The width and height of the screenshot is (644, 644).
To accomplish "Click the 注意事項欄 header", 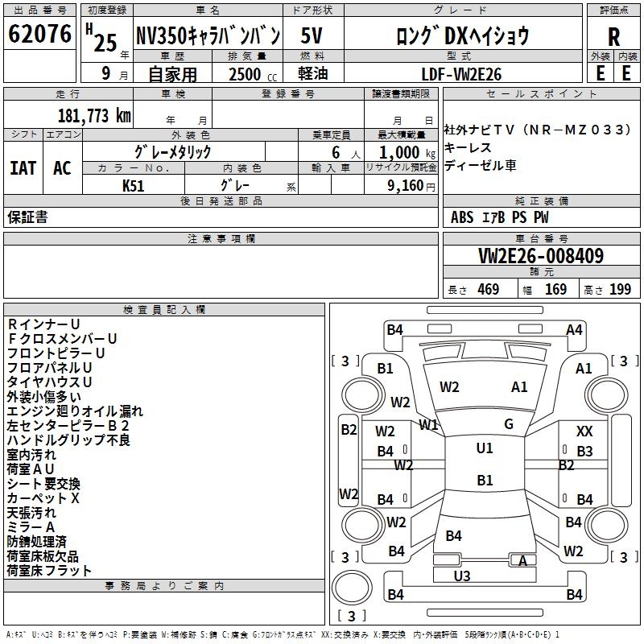I will [221, 238].
